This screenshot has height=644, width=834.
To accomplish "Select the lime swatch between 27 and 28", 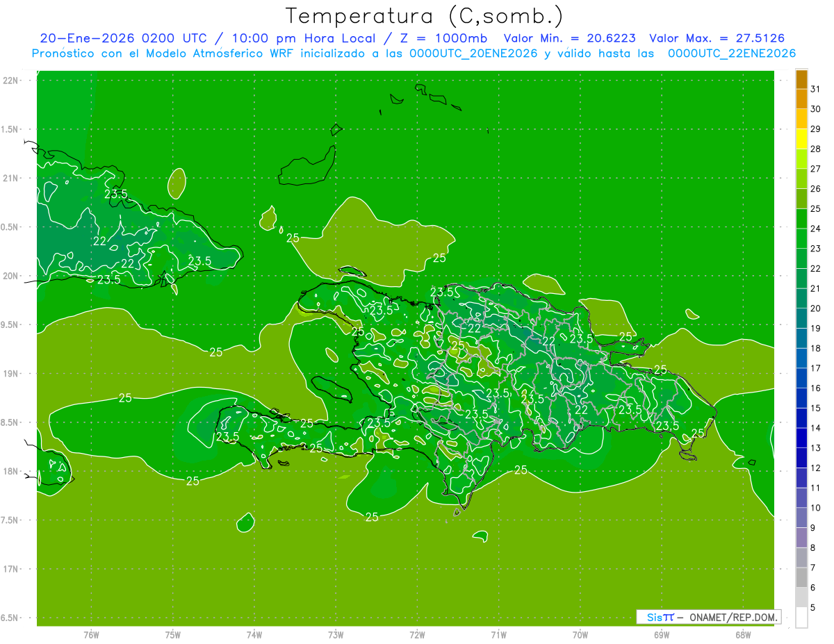I will click(x=801, y=158).
